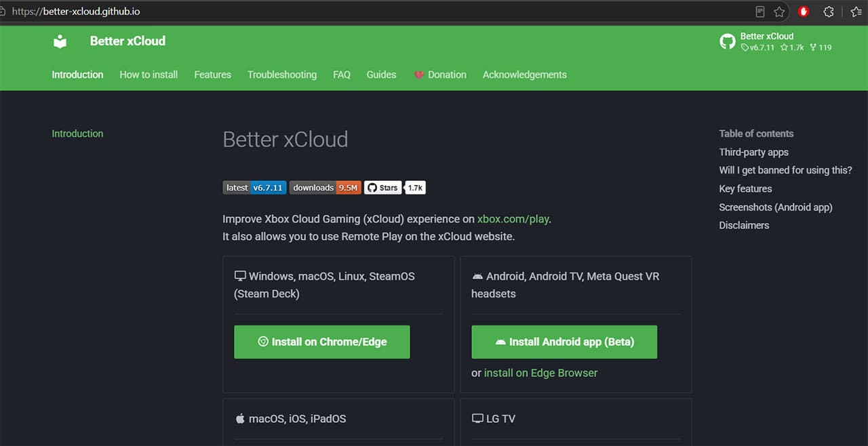Click Install Android app (Beta) button
The image size is (868, 446).
tap(564, 342)
